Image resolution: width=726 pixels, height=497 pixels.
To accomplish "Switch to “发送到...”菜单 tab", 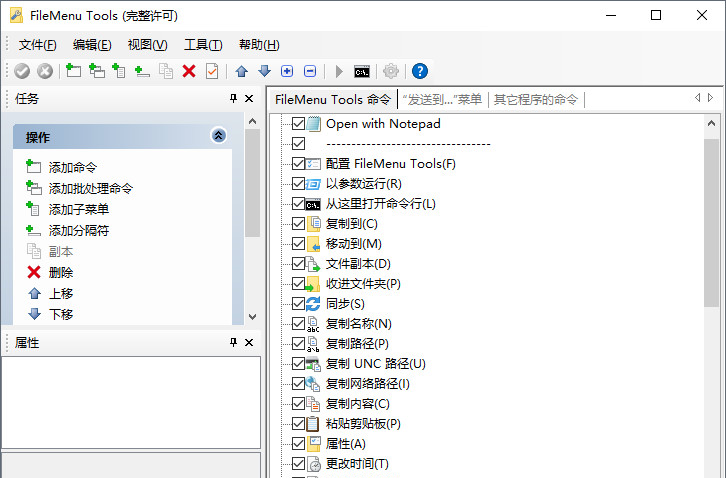I will click(442, 100).
